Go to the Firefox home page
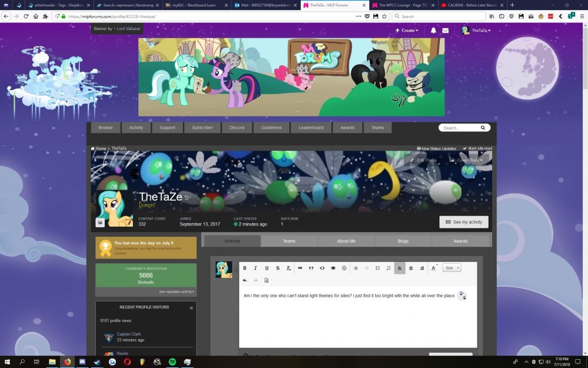Image resolution: width=588 pixels, height=368 pixels. pos(36,16)
